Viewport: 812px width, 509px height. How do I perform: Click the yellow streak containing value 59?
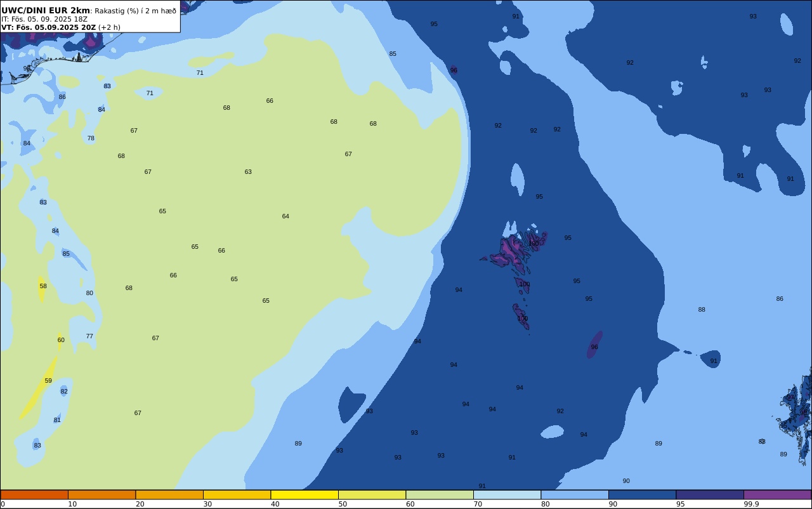tap(39, 387)
